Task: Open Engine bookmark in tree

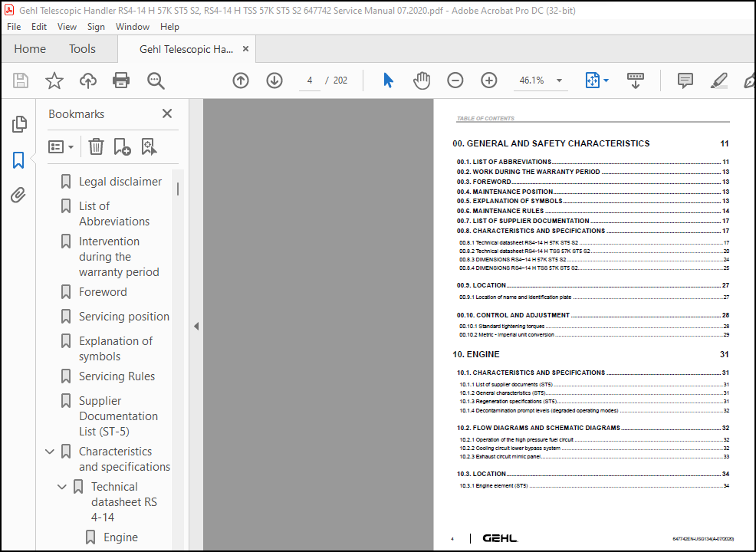Action: [120, 537]
